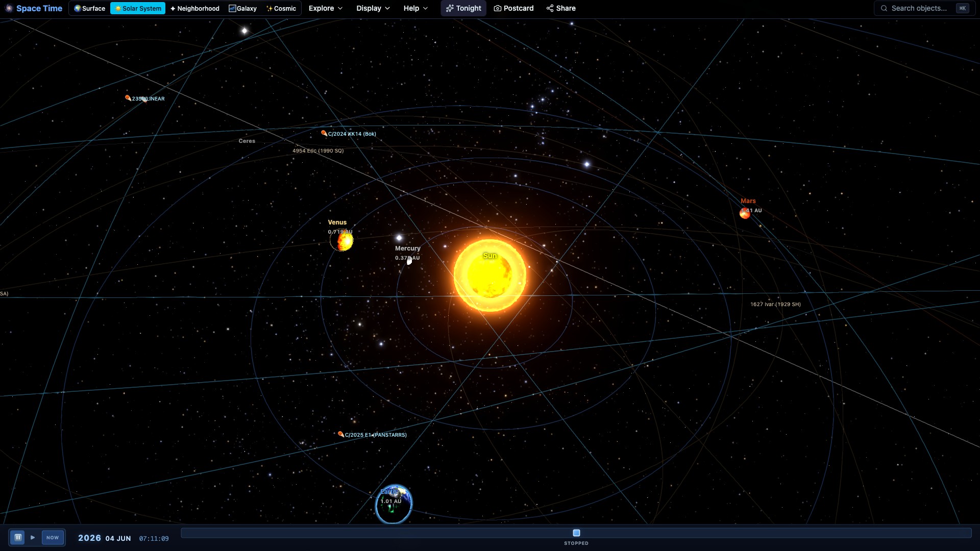
Task: Click the play arrow in time controls
Action: pyautogui.click(x=33, y=537)
